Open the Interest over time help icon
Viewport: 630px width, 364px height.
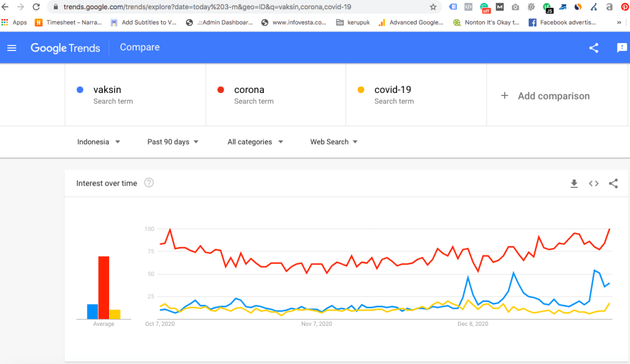(x=149, y=183)
